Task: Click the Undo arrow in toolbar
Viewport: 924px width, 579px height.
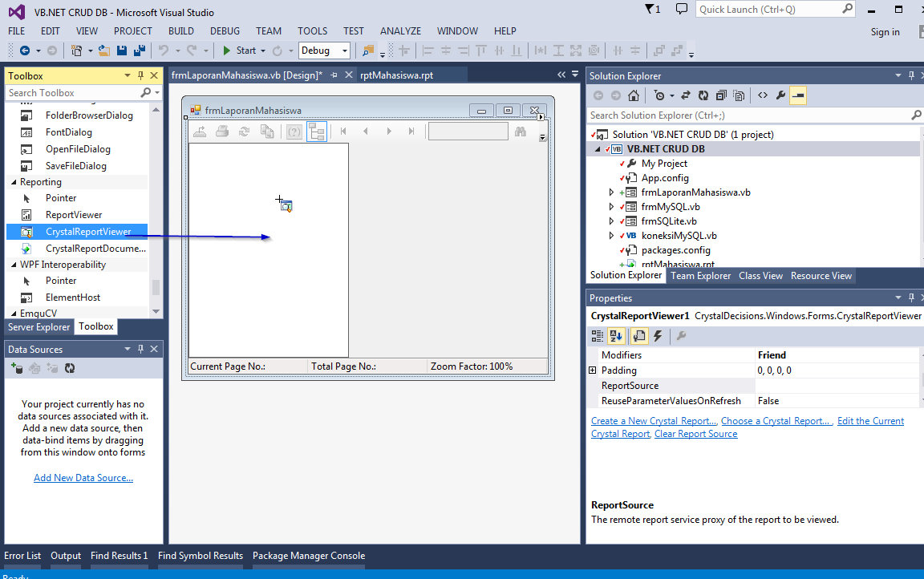Action: 164,51
